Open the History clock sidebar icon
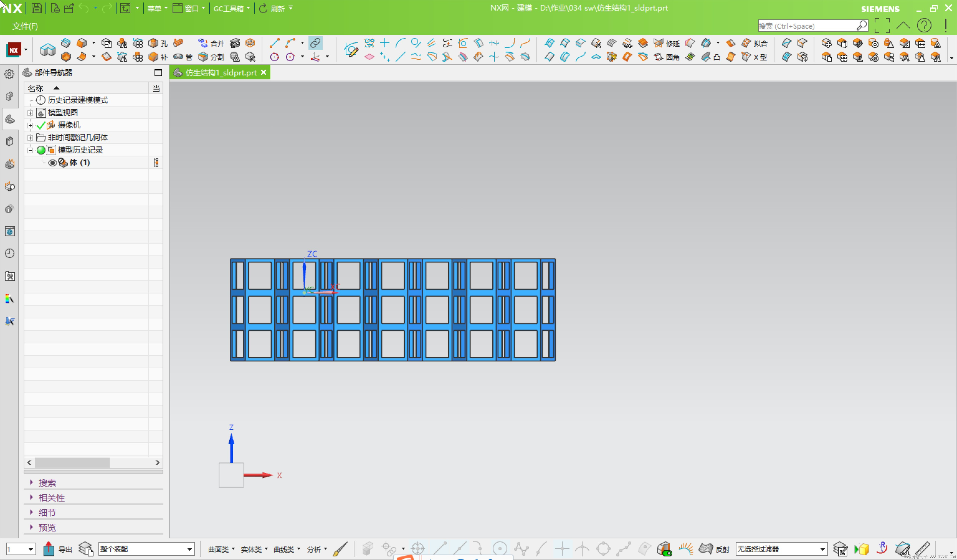This screenshot has height=560, width=957. click(x=9, y=253)
